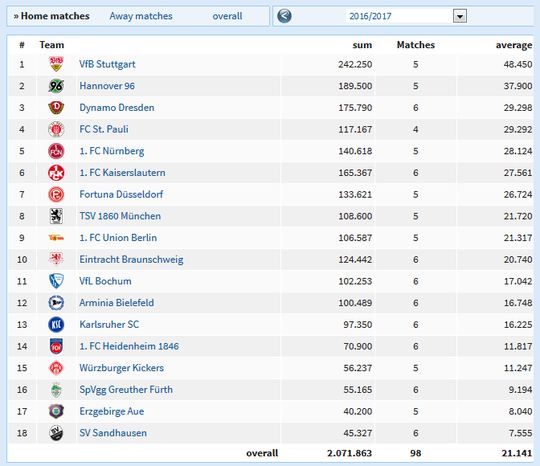
Task: Open the Würzburger Kickers team page
Action: point(122,368)
